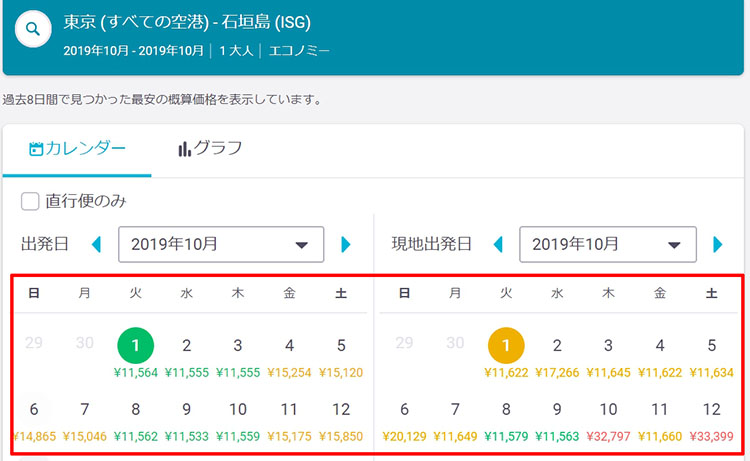Click calendar icon on カレンダー tab
The height and width of the screenshot is (461, 750).
(x=36, y=149)
